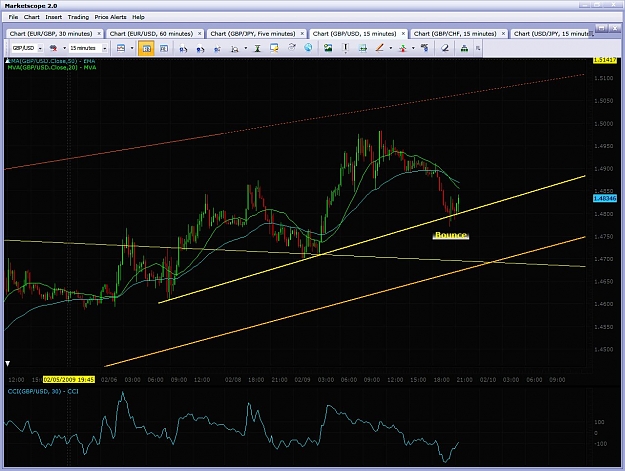625x471 pixels.
Task: Select the lowest orange upward-sloping trendline
Action: point(345,301)
